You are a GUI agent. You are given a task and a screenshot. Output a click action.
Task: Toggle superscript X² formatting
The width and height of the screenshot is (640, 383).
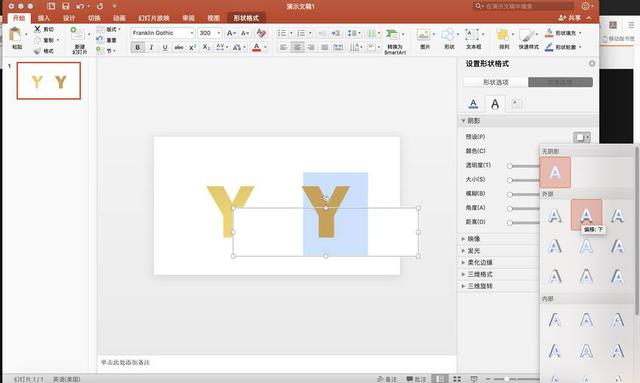192,47
